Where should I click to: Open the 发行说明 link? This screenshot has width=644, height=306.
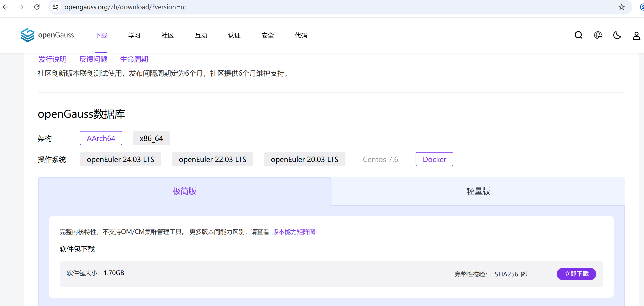click(x=53, y=59)
